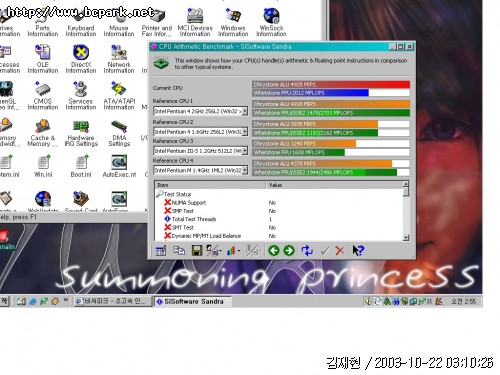Click the results list scroll-down arrow

pos(406,238)
